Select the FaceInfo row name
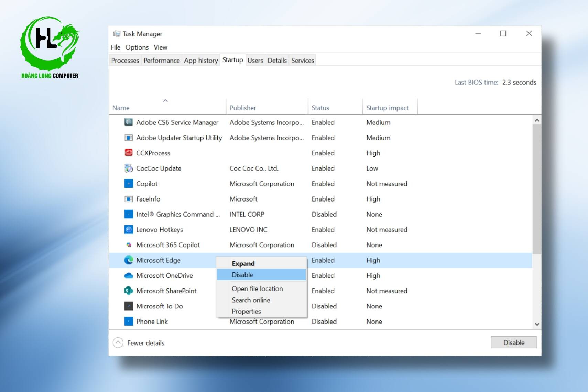The image size is (588, 392). pos(148,199)
